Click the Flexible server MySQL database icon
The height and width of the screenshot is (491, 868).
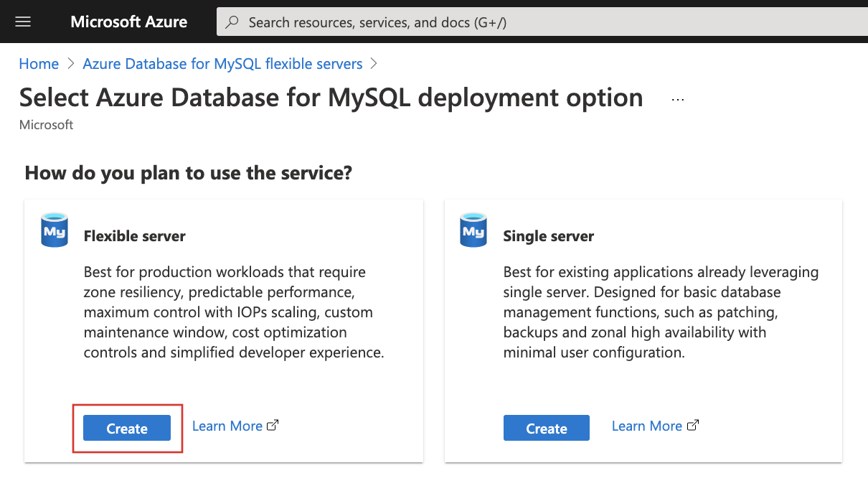(x=55, y=231)
